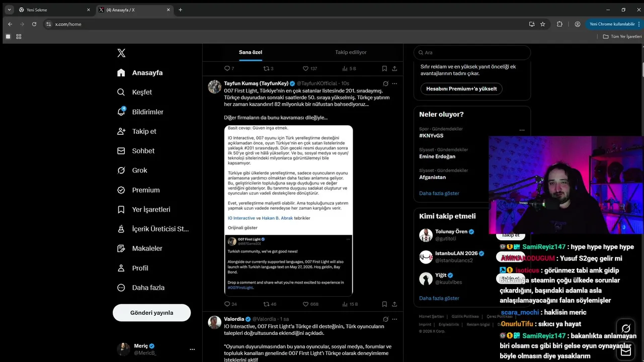Open Premium from sidebar

click(138, 190)
